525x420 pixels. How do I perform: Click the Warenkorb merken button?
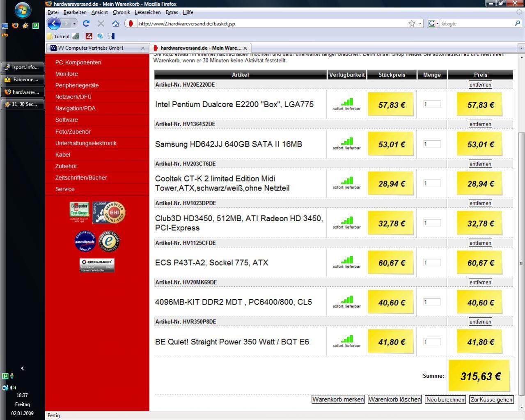pyautogui.click(x=338, y=399)
